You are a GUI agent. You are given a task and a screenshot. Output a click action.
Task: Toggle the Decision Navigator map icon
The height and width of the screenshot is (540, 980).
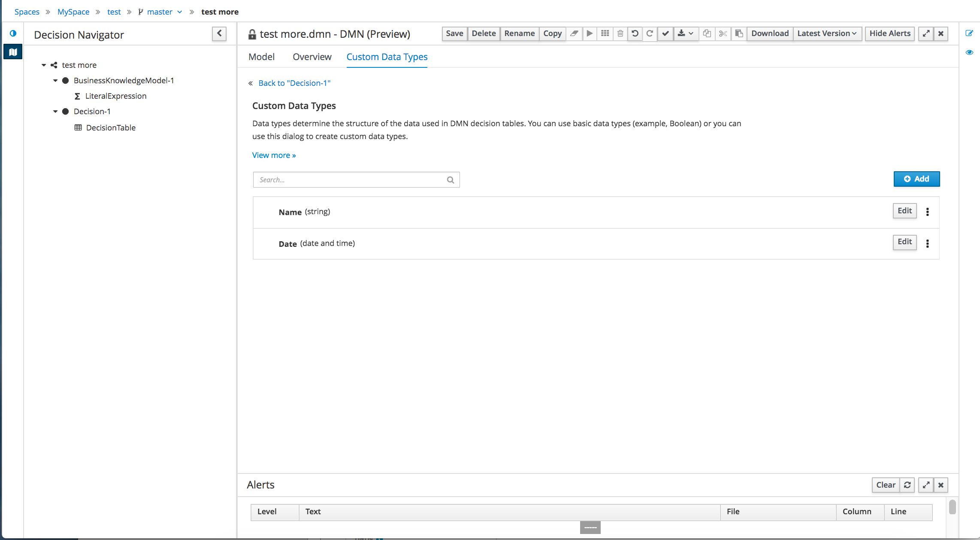(x=13, y=52)
